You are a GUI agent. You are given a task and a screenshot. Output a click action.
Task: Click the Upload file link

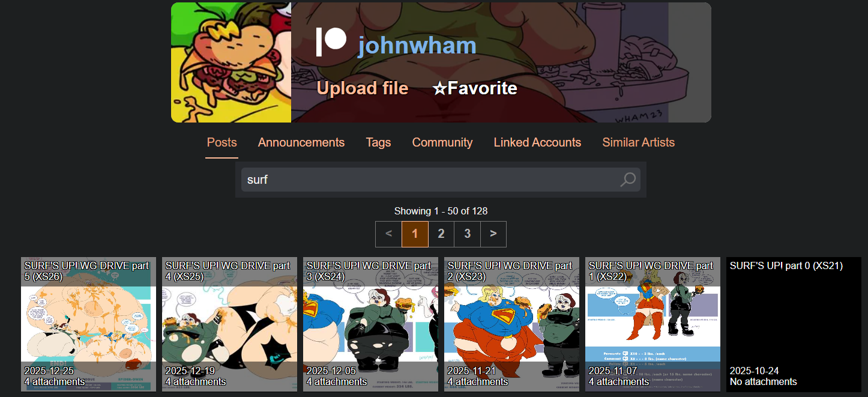tap(362, 88)
